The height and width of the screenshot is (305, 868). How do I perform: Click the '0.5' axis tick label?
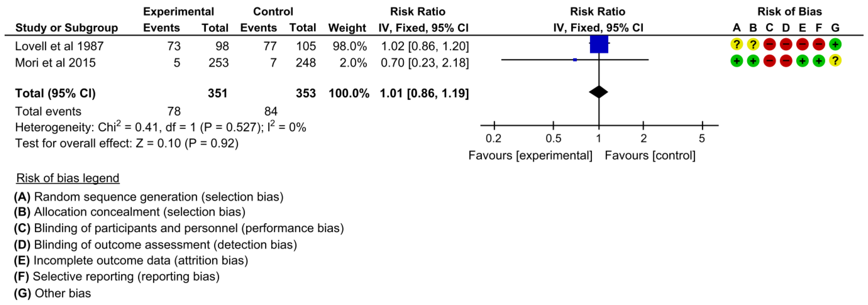tap(553, 138)
